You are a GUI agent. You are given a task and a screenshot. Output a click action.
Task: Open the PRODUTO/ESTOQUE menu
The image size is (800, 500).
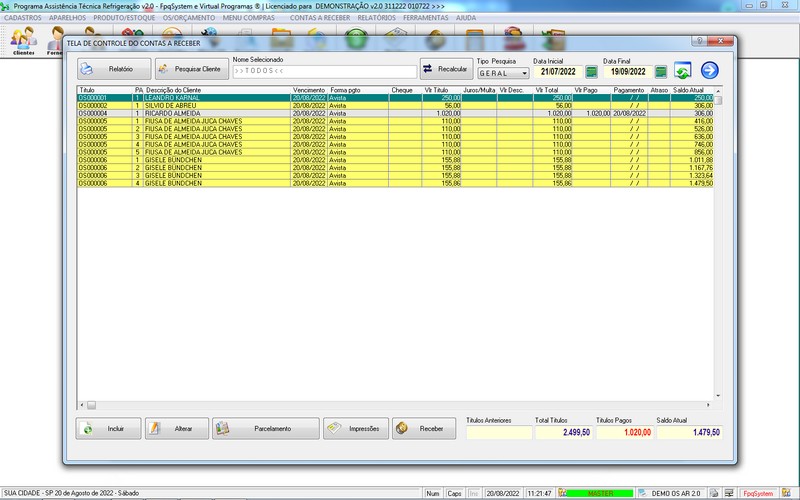click(x=124, y=18)
